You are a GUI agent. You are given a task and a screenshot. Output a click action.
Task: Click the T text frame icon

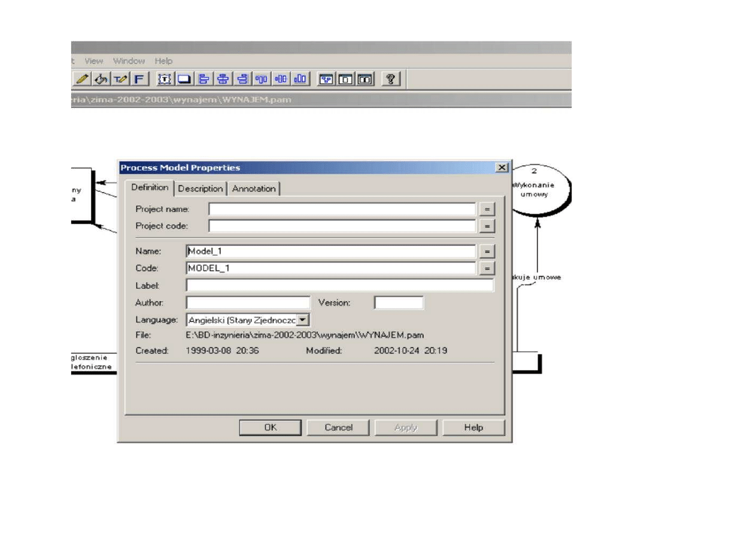166,79
